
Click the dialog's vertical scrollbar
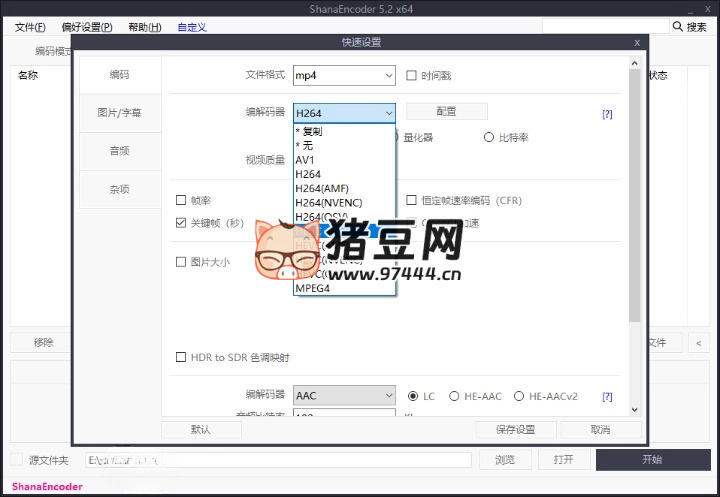point(634,200)
